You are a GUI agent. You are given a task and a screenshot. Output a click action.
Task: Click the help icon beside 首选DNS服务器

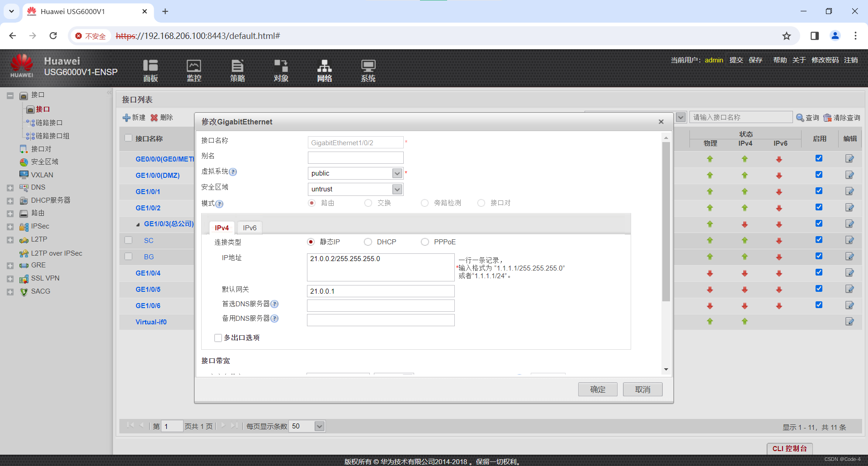[274, 304]
